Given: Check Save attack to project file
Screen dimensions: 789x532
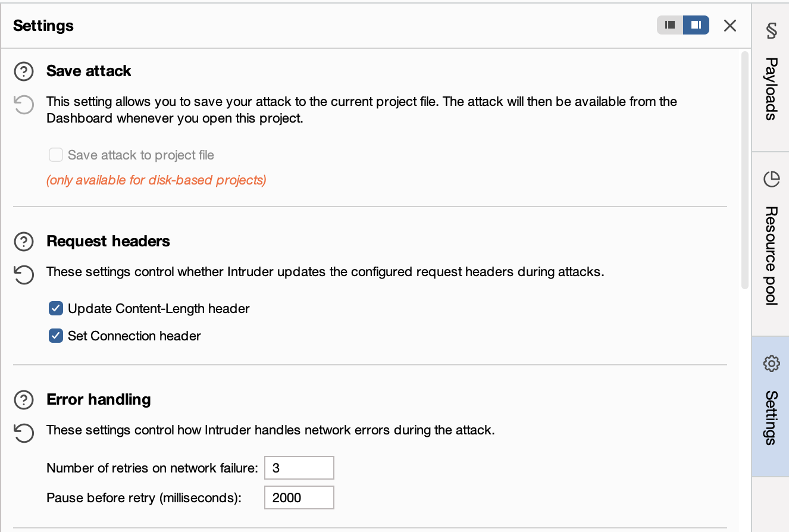Looking at the screenshot, I should pos(56,155).
